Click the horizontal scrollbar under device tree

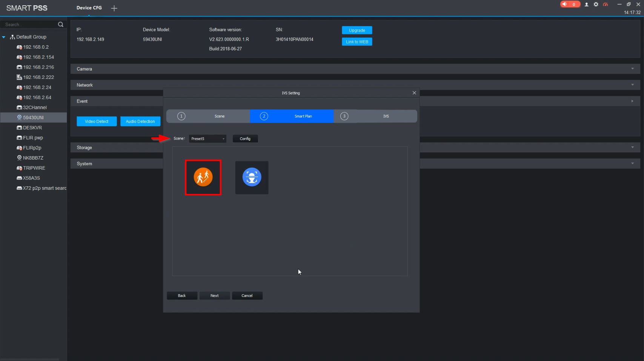click(x=29, y=359)
